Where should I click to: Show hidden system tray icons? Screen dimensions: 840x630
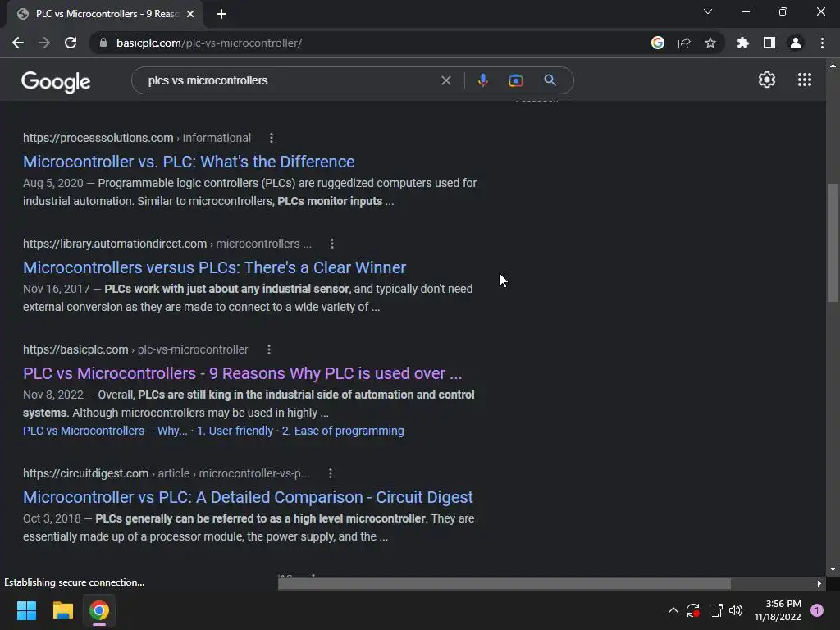click(x=673, y=610)
